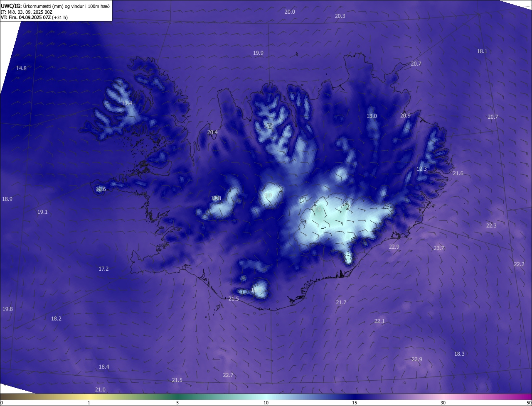
Task: Click the 17.2 value on the map
Action: [103, 269]
